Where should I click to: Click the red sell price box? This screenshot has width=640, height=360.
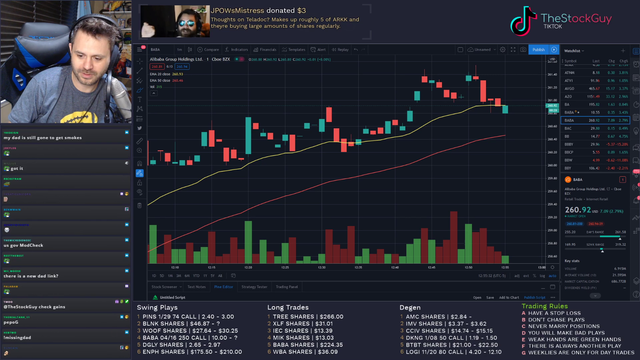157,66
